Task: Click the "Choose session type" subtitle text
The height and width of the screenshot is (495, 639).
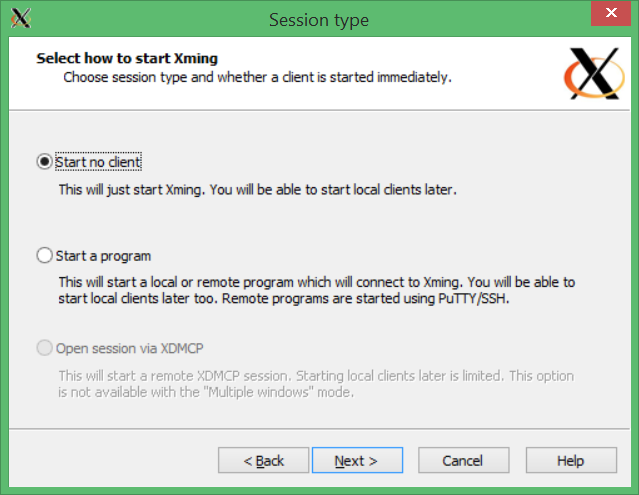Action: (x=258, y=77)
